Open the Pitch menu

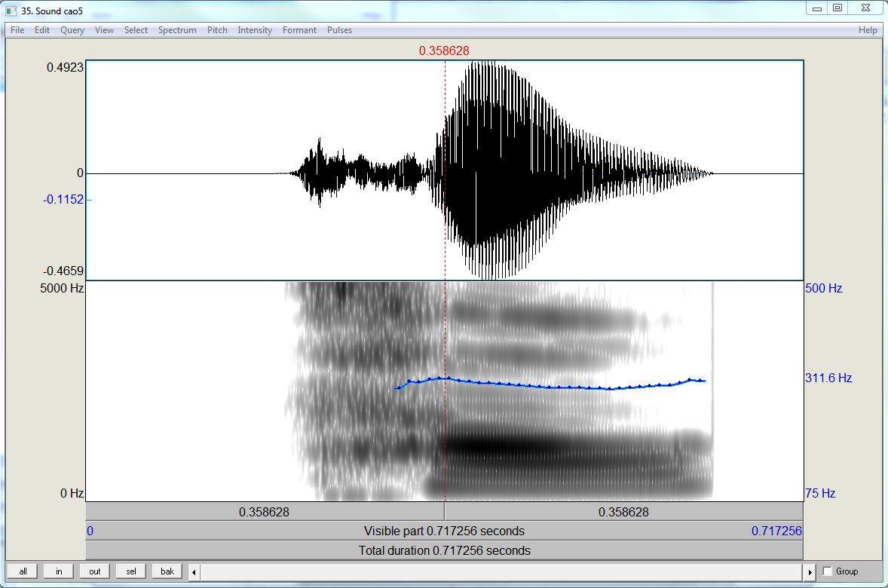217,30
